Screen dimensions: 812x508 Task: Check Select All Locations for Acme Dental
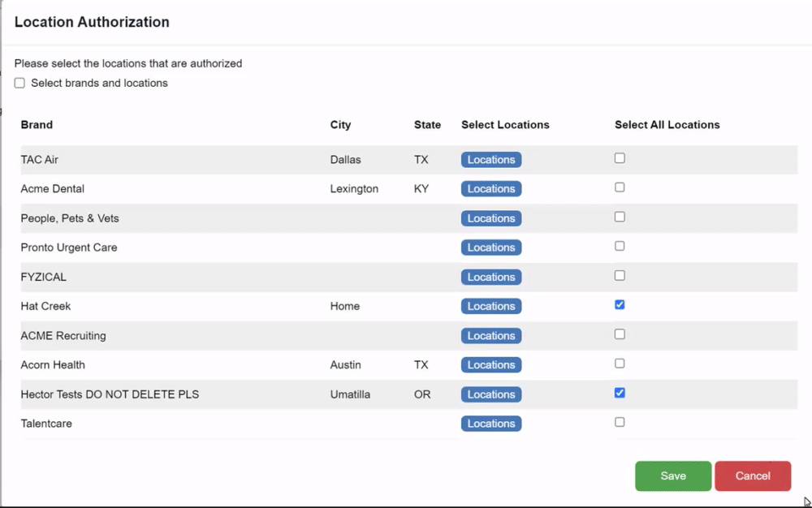point(620,187)
